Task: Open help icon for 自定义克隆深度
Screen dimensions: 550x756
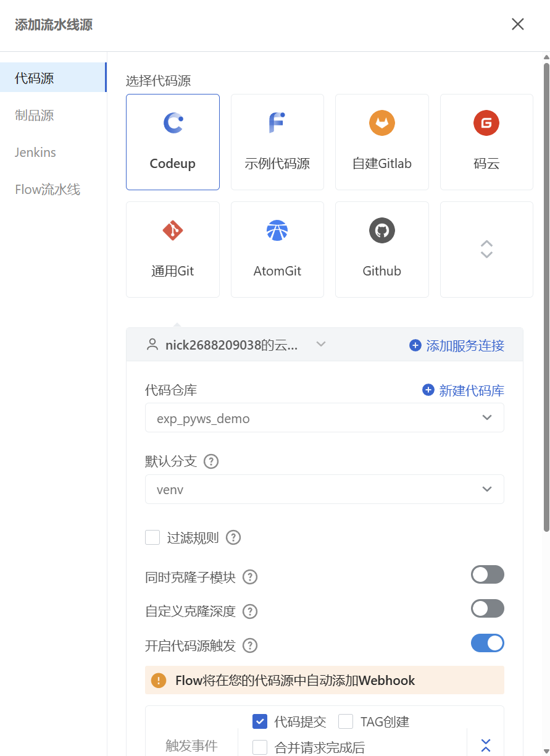Action: [x=250, y=611]
